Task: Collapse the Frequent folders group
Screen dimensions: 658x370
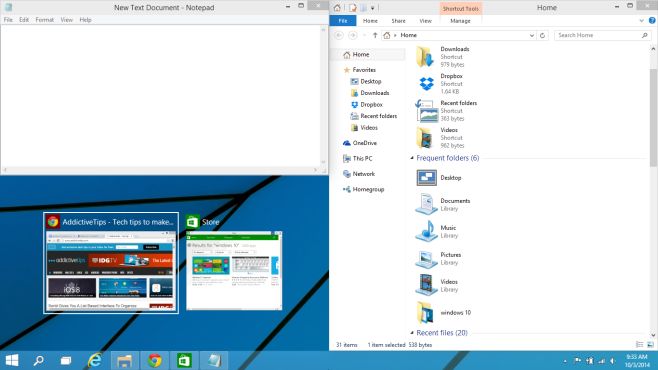Action: [x=412, y=158]
